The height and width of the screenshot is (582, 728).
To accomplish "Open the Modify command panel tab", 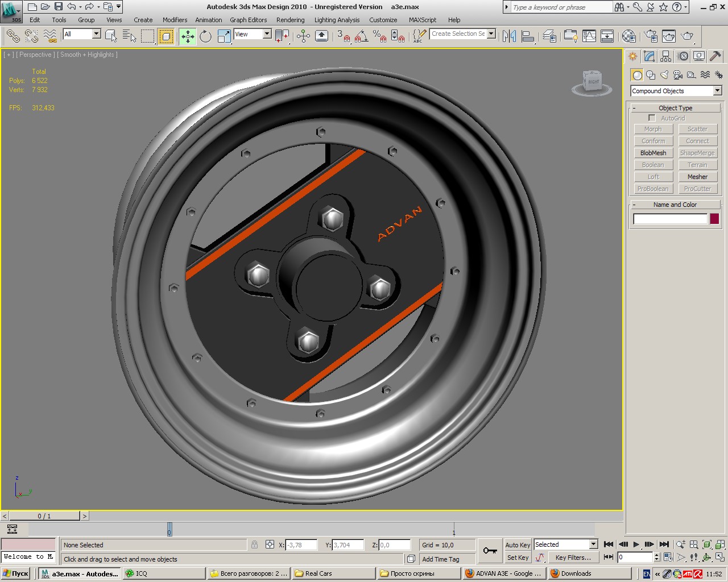I will (x=650, y=56).
